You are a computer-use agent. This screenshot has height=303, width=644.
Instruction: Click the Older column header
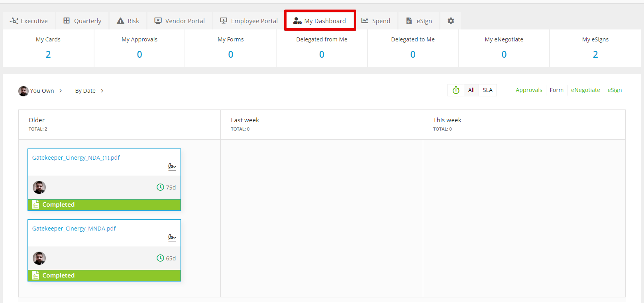pyautogui.click(x=120, y=124)
